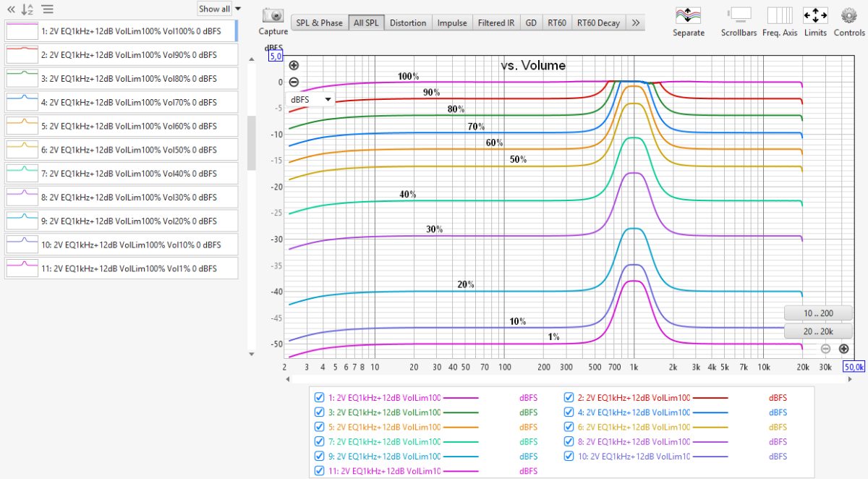
Task: Zoom out using the minus magnifier icon
Action: tap(294, 82)
